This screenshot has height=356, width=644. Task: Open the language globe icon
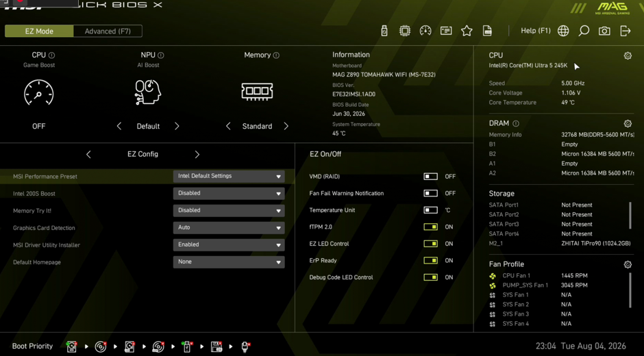click(x=563, y=31)
